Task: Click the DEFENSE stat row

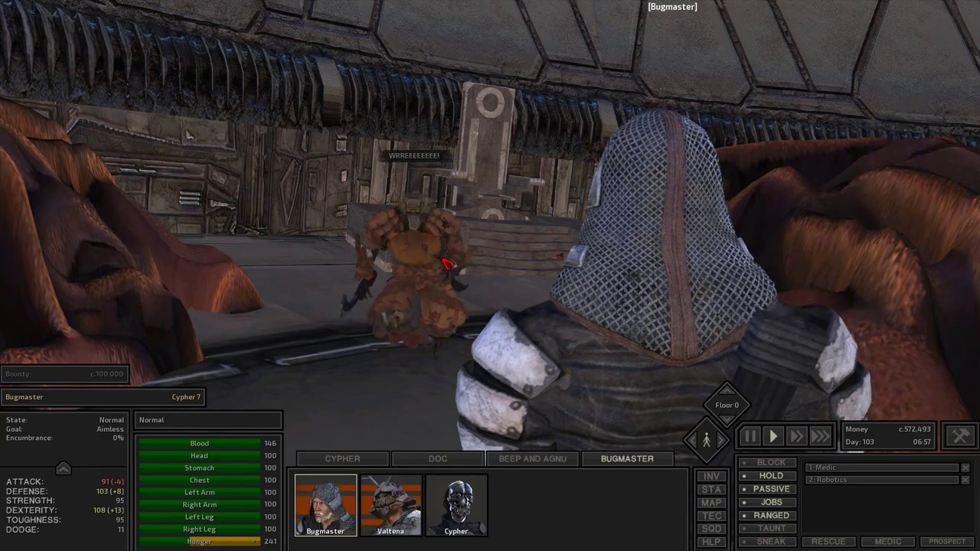Action: [64, 491]
